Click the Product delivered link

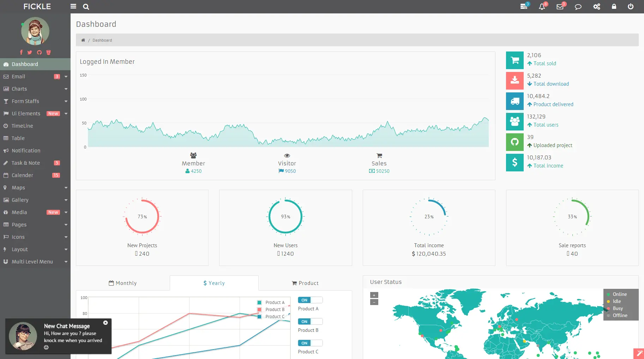click(550, 104)
